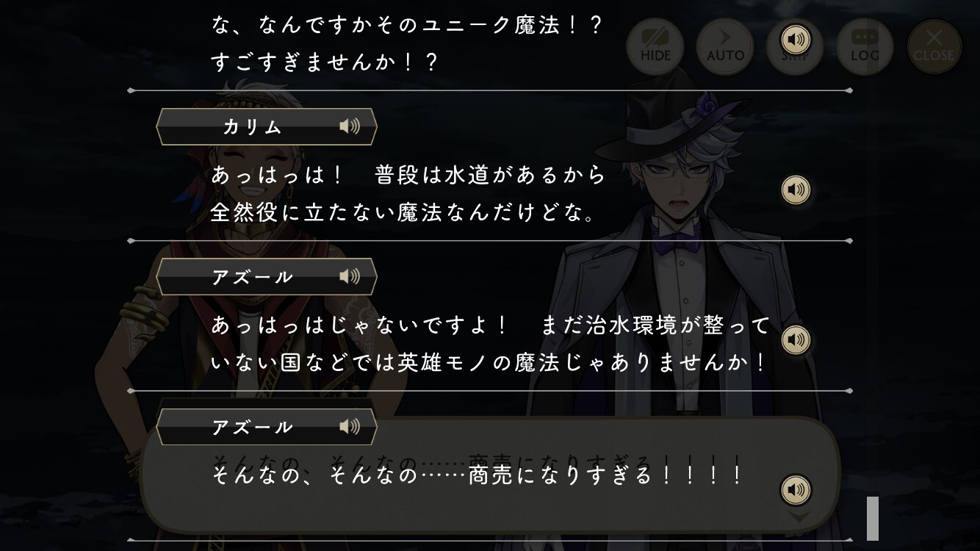Screen dimensions: 980x551
Task: Click アズール's 英雄モノの魔法 dialogue text
Action: coord(489,363)
